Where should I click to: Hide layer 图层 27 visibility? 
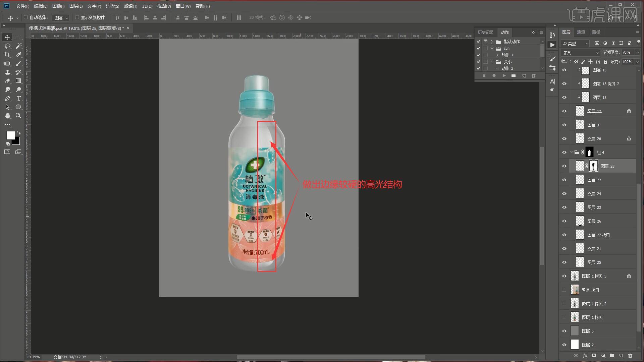pos(564,180)
